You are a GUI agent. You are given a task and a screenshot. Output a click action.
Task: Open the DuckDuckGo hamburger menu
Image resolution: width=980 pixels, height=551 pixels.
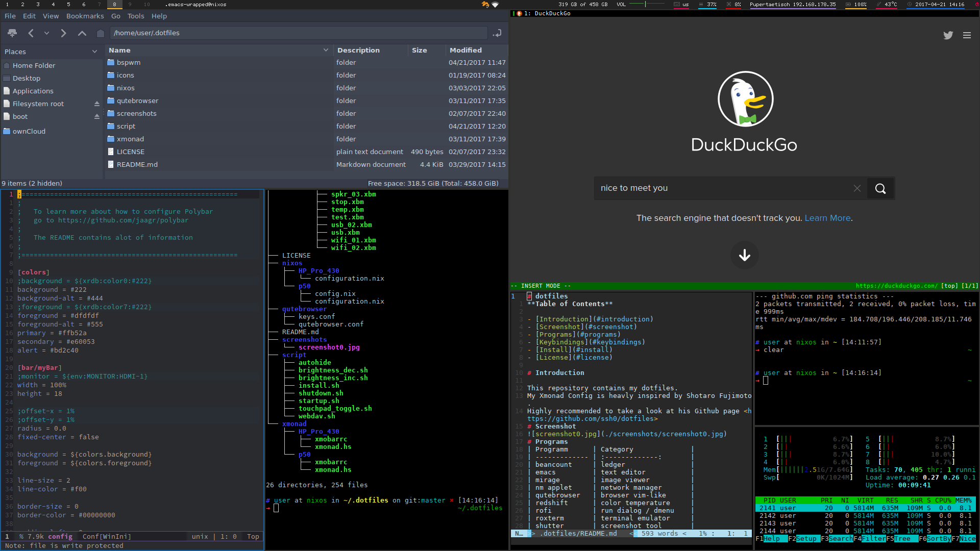967,35
